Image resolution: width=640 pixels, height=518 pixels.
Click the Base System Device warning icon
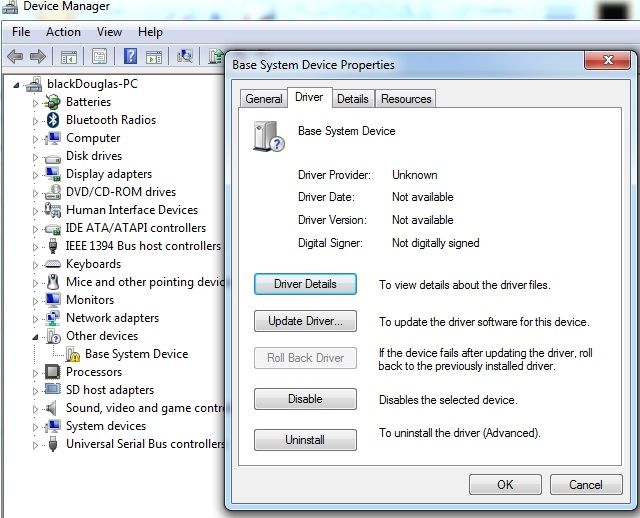pyautogui.click(x=73, y=354)
